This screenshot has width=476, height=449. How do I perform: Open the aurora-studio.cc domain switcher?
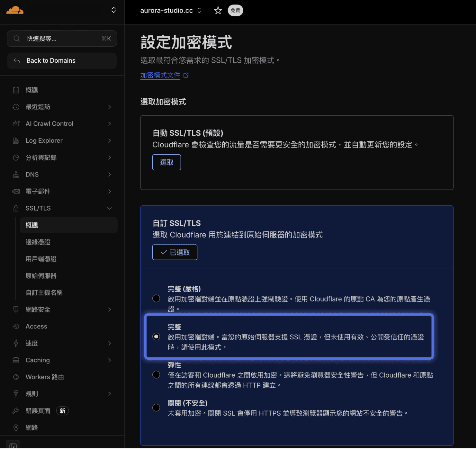coord(171,10)
